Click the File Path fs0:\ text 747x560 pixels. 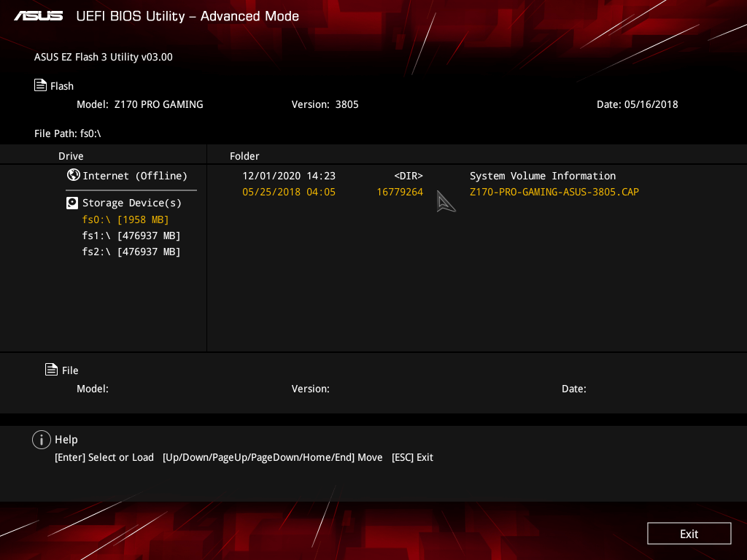67,133
